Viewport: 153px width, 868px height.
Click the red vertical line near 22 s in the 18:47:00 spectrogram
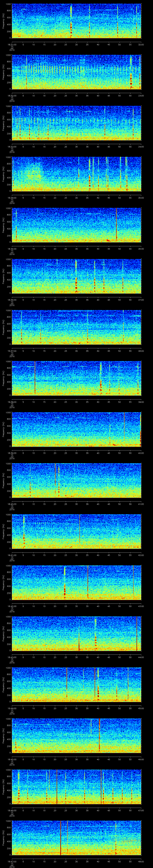[61, 838]
